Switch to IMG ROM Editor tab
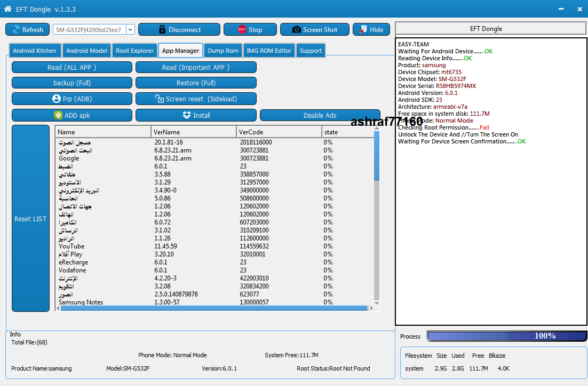Screen dimensions: 588x386 [269, 51]
